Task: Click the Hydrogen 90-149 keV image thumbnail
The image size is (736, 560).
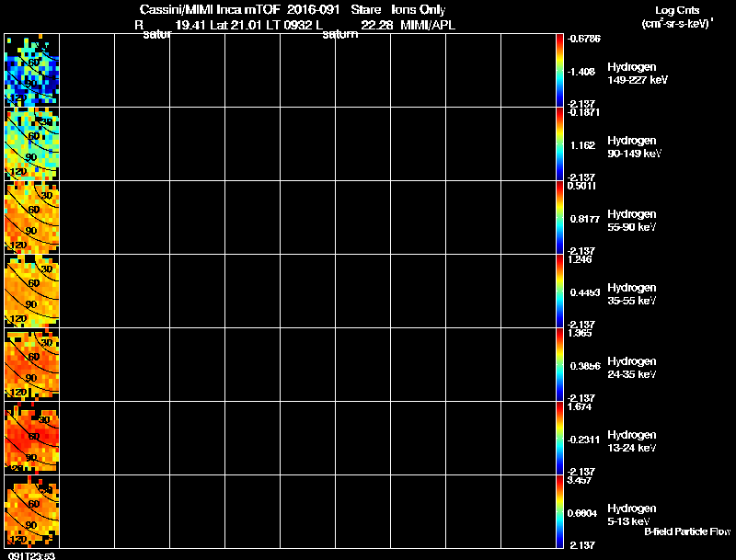Action: (32, 143)
